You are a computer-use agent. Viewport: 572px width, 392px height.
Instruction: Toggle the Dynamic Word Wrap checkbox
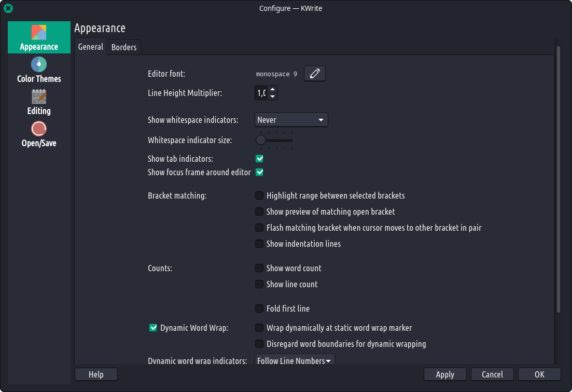click(153, 328)
